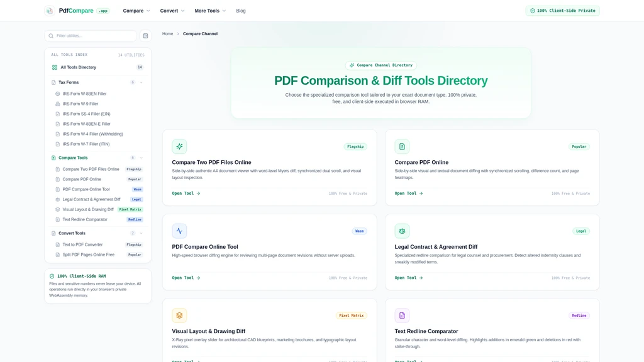Collapse the Tax Forms section chevron

click(x=142, y=82)
